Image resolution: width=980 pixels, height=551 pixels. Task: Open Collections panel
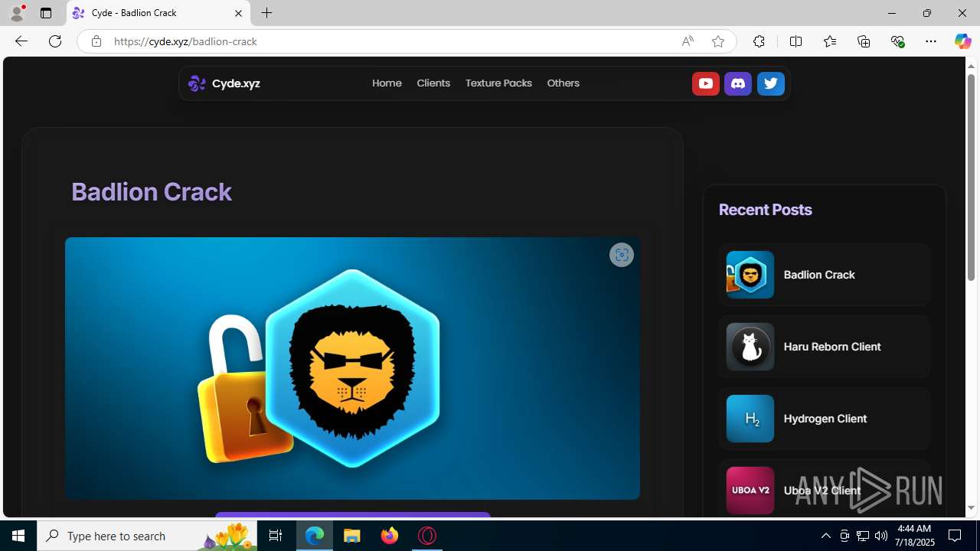tap(864, 41)
